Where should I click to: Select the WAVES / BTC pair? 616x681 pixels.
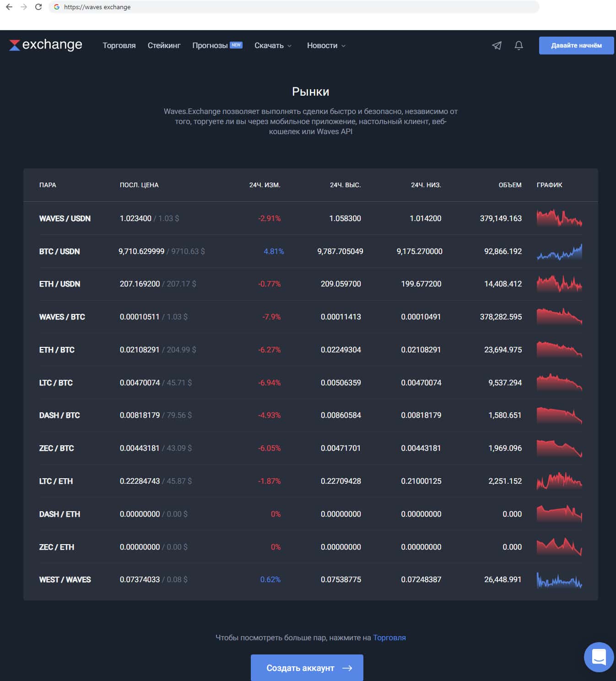point(62,317)
